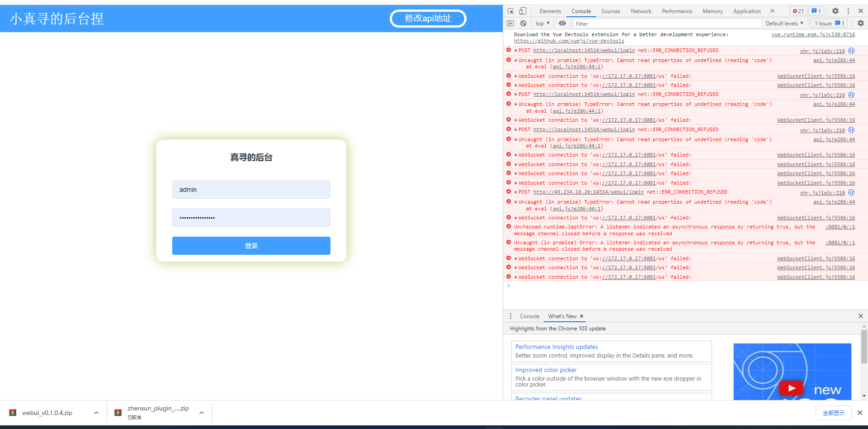Clear the console using the ban icon

click(523, 23)
